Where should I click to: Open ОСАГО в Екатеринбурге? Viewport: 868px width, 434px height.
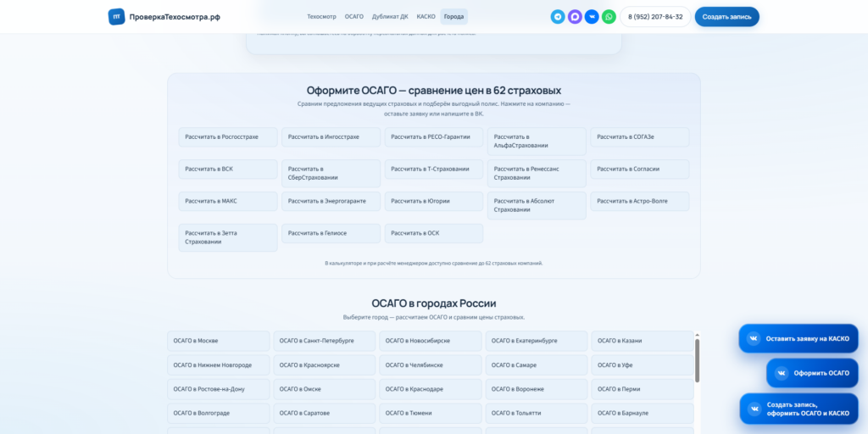click(x=537, y=341)
